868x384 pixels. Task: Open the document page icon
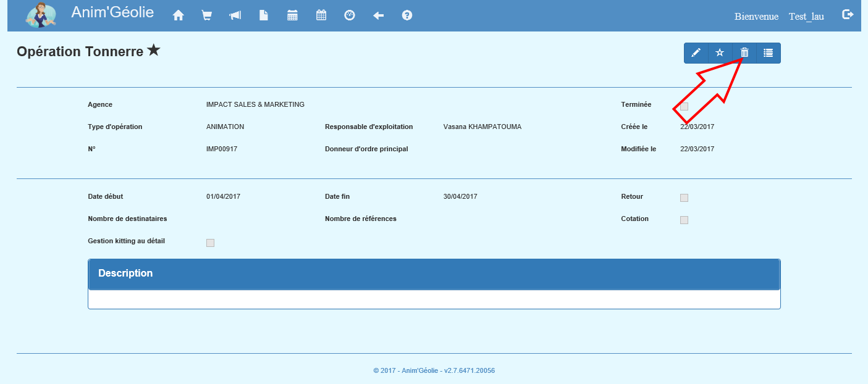point(264,16)
